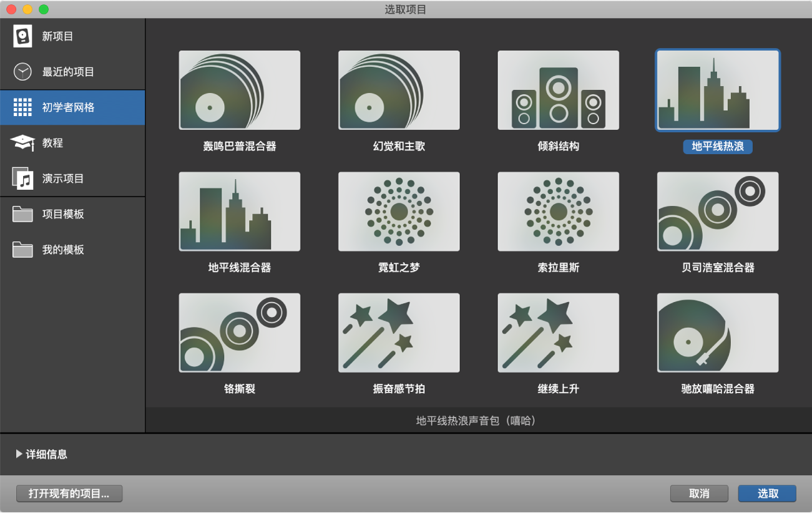Screen dimensions: 812x513
Task: Choose the 幻觉和主歌 template
Action: pyautogui.click(x=398, y=90)
